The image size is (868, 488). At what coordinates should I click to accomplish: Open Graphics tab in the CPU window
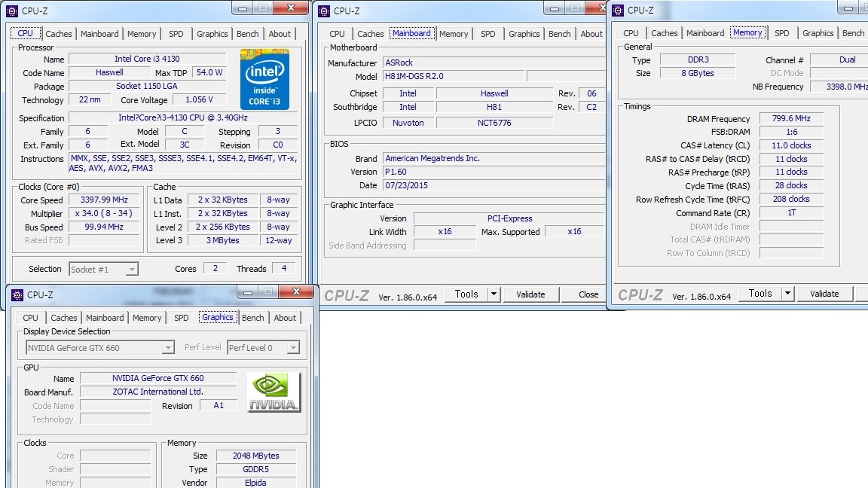[212, 34]
